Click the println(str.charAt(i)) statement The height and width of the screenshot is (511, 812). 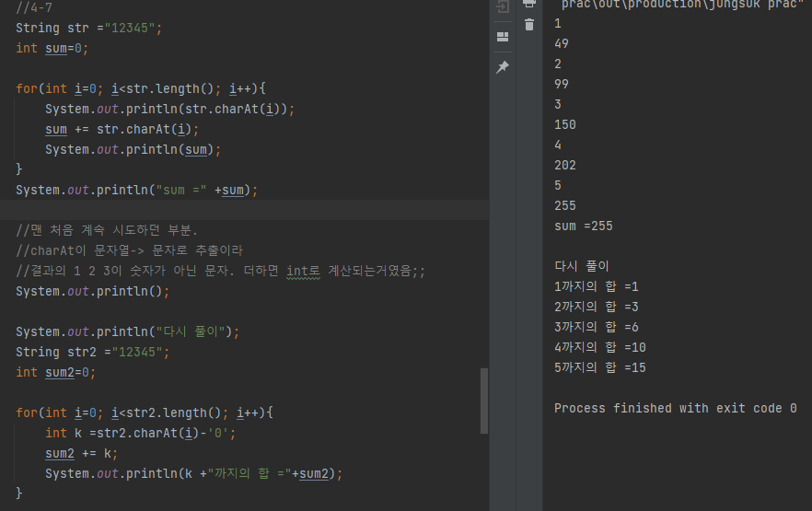click(169, 110)
